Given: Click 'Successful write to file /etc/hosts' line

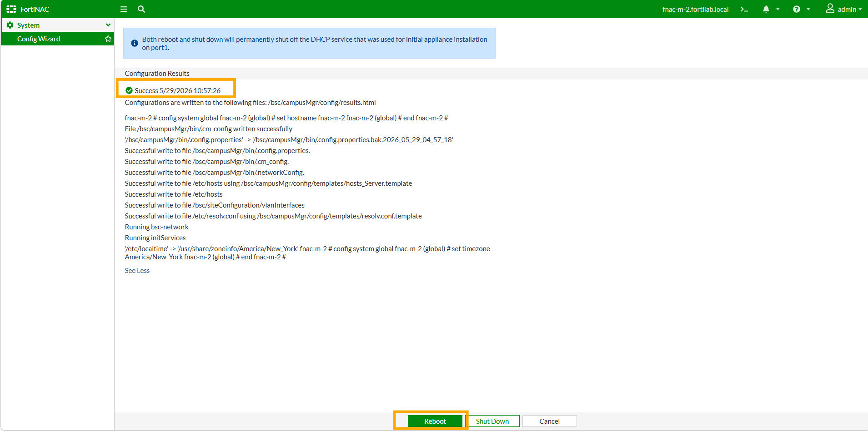Looking at the screenshot, I should click(174, 194).
